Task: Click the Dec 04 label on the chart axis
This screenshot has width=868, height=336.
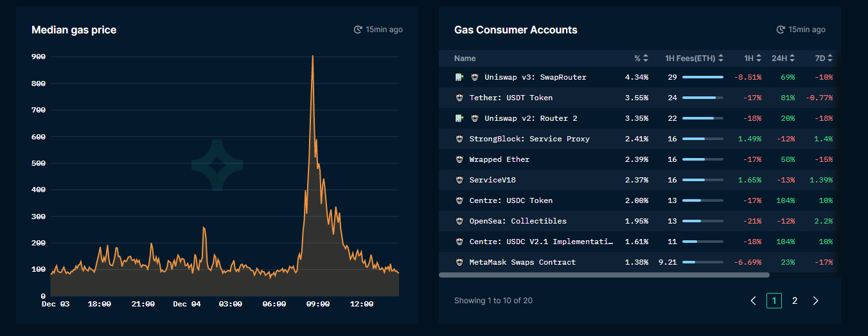Action: coord(187,304)
